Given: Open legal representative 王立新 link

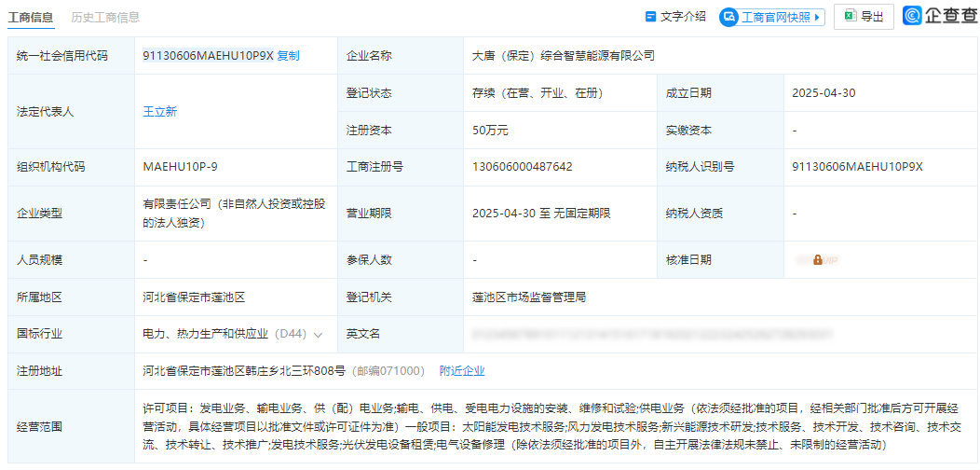Looking at the screenshot, I should [x=160, y=111].
